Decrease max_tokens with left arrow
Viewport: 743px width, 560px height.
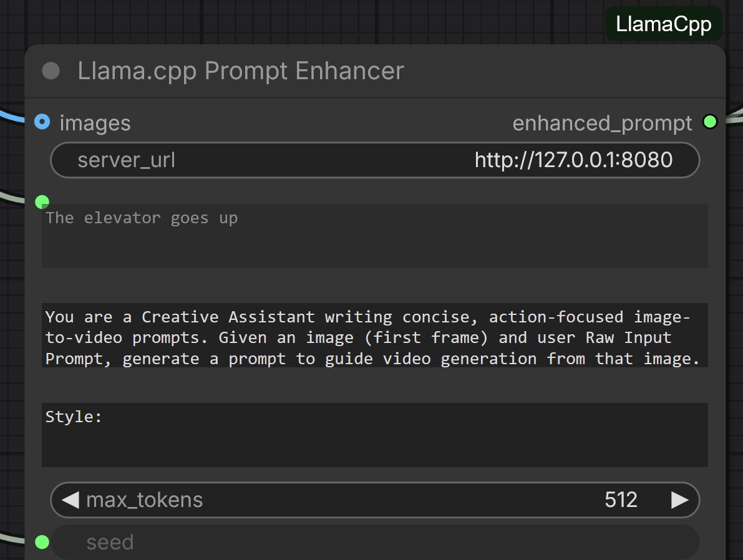[70, 500]
